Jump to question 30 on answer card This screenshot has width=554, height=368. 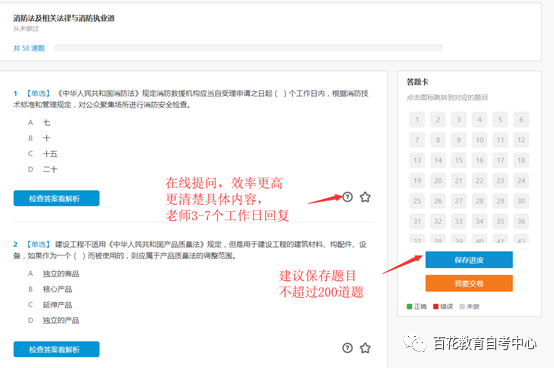tap(521, 201)
